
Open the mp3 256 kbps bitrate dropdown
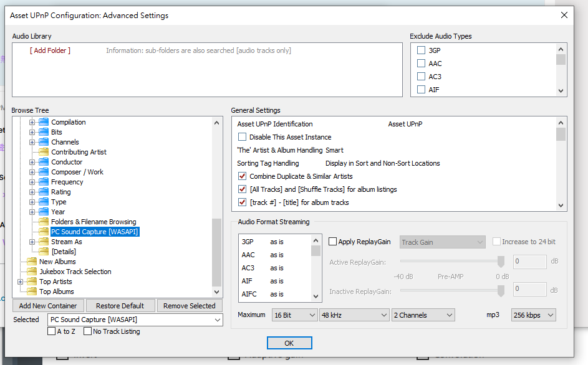point(533,315)
